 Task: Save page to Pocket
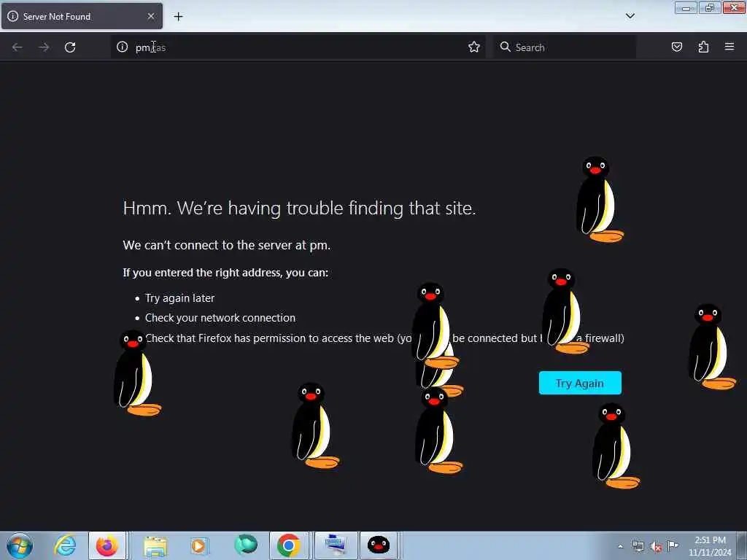point(676,47)
